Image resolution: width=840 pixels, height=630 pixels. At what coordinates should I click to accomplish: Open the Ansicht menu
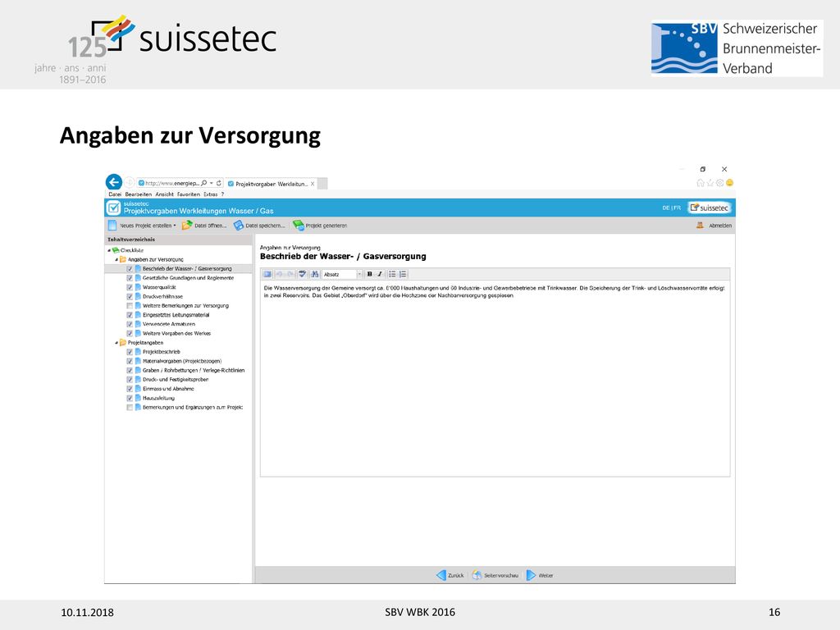tap(164, 194)
